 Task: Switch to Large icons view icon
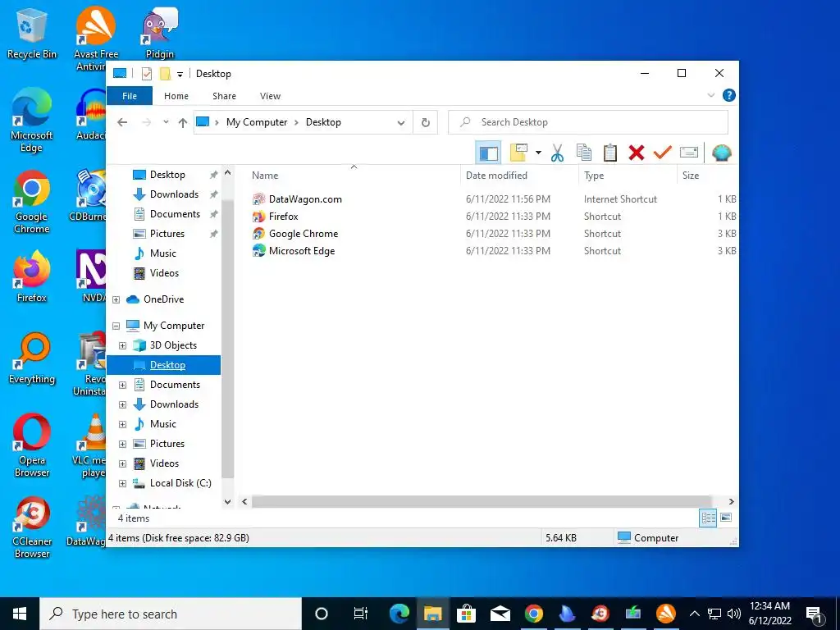tap(726, 518)
